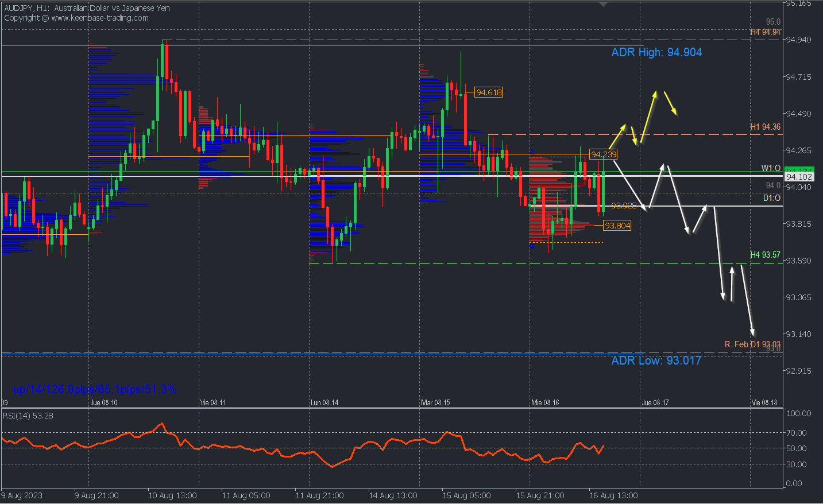Viewport: 823px width, 504px height.
Task: Click the 94.265 price scale value
Action: [x=799, y=150]
